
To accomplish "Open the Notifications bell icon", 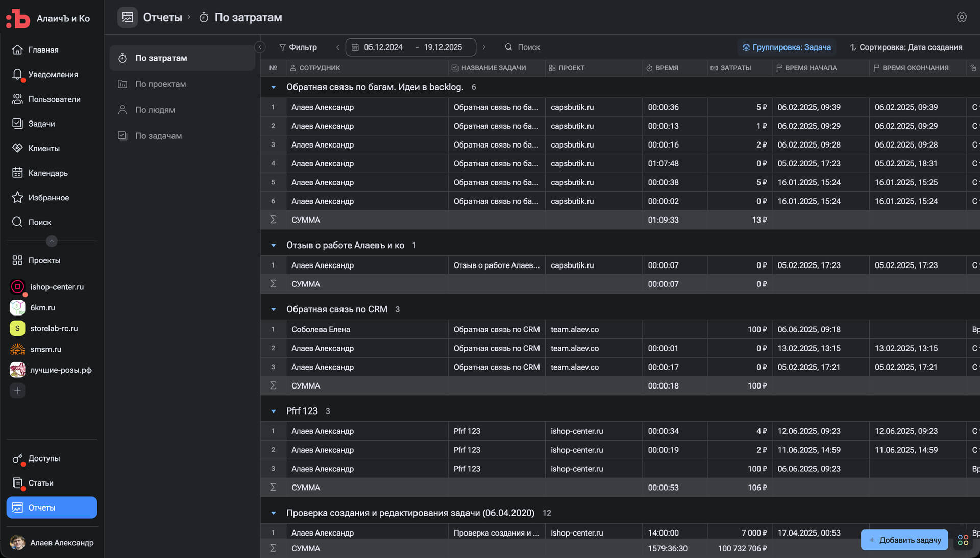I will tap(17, 75).
